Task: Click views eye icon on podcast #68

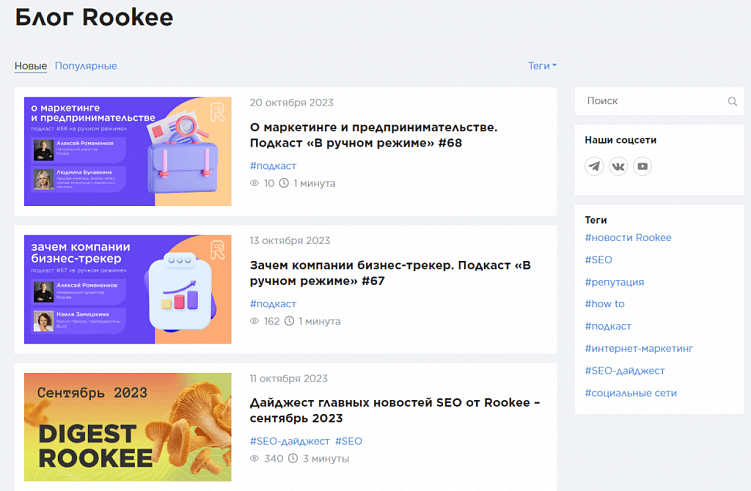Action: (x=254, y=183)
